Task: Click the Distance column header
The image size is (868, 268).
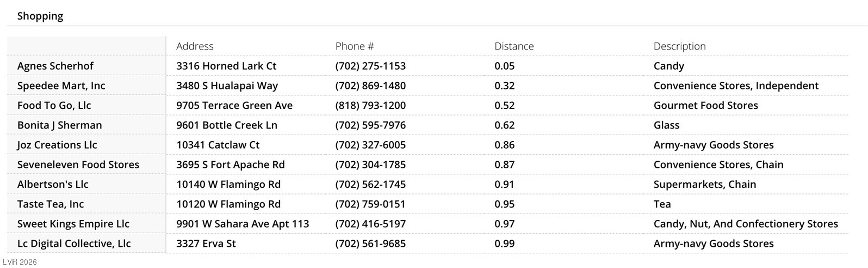Action: coord(514,46)
